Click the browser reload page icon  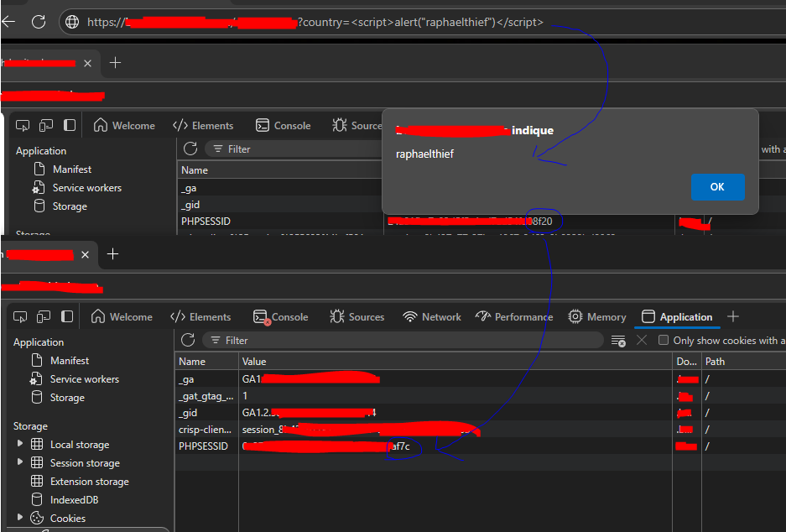(x=39, y=22)
